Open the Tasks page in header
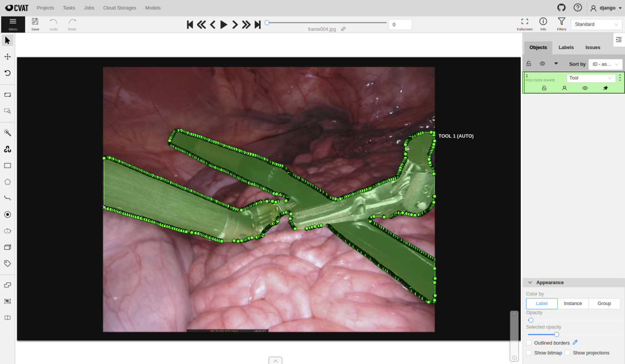 [x=69, y=8]
